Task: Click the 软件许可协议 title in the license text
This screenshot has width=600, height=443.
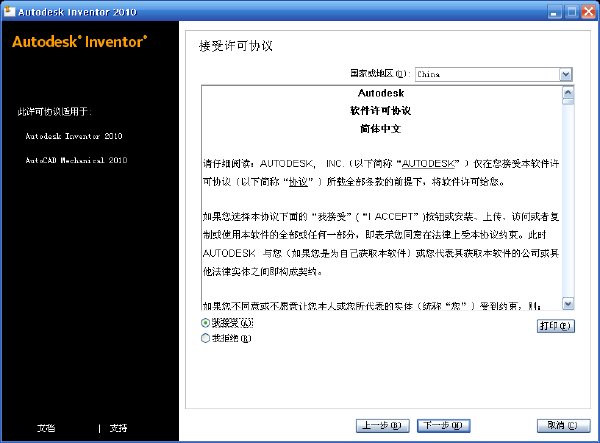Action: tap(380, 111)
